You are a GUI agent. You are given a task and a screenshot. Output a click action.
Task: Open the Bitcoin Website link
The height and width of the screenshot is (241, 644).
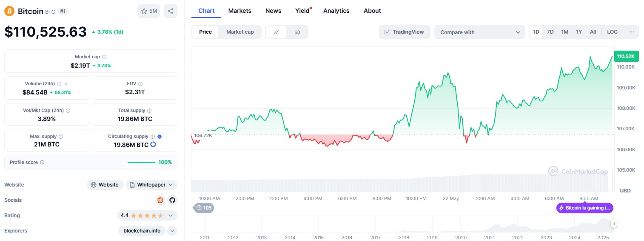105,185
